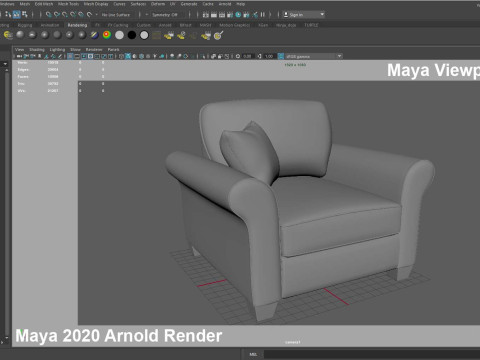
Task: Enable snap to grids icon
Action: tap(49, 15)
